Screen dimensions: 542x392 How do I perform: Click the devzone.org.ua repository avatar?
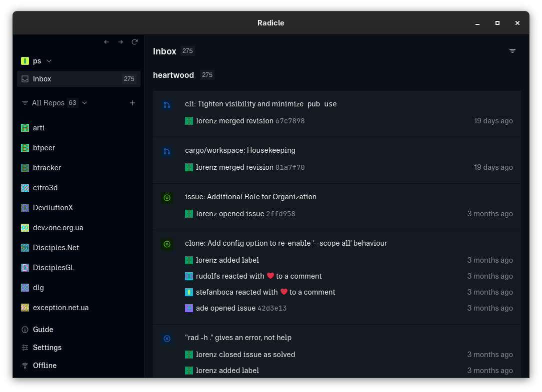pos(25,228)
